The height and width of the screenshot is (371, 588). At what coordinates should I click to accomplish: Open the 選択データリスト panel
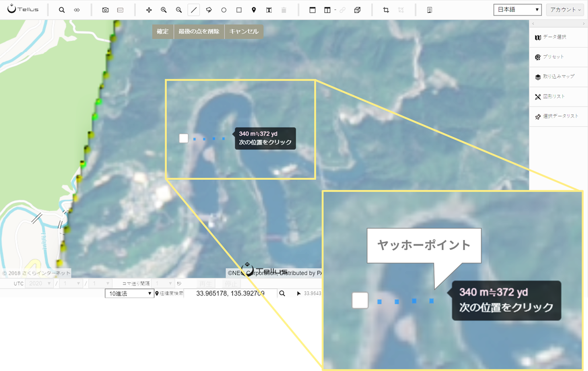[558, 117]
